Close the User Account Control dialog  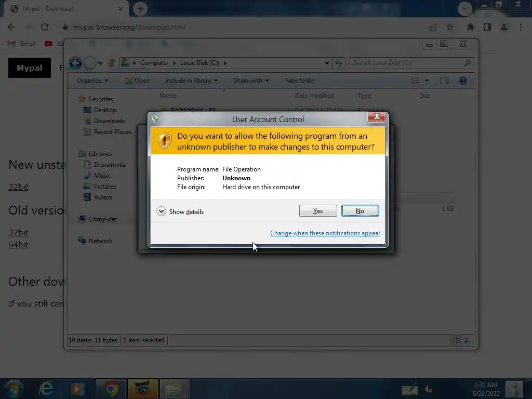377,117
